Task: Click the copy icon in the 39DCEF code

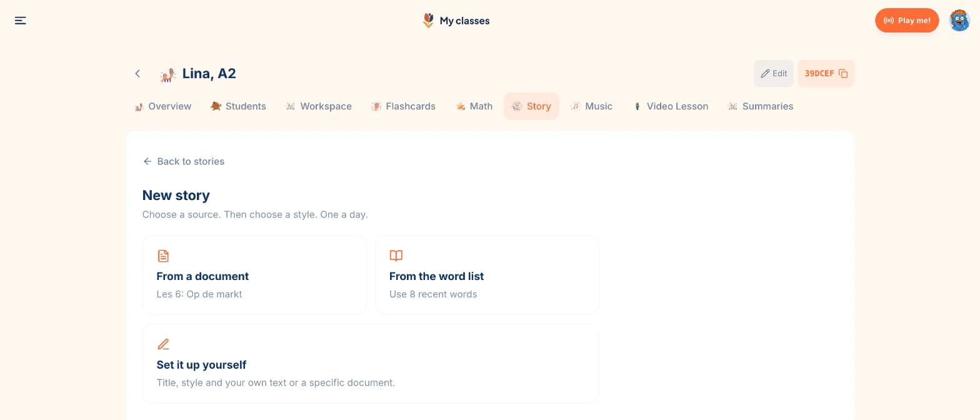Action: pyautogui.click(x=843, y=74)
